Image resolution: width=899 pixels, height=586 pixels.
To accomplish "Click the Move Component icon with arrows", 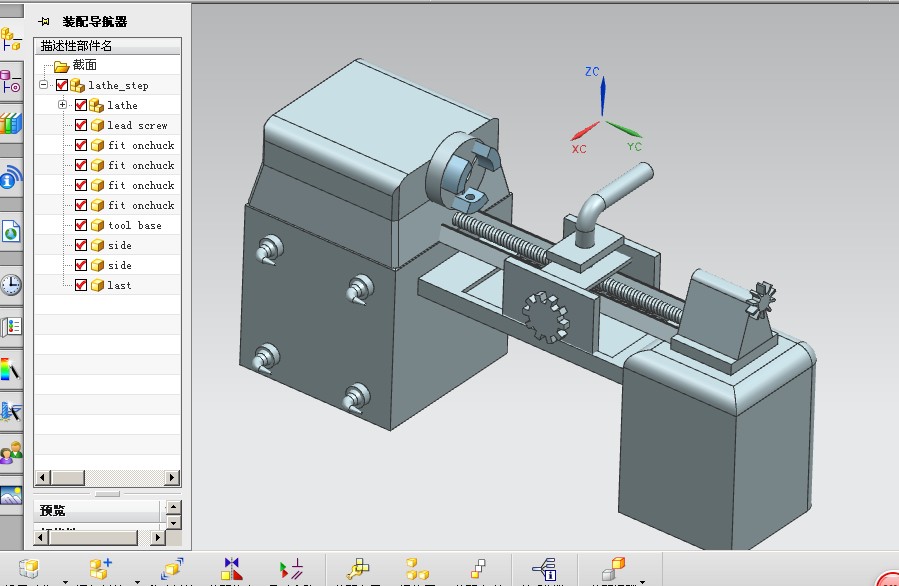I will tap(171, 568).
